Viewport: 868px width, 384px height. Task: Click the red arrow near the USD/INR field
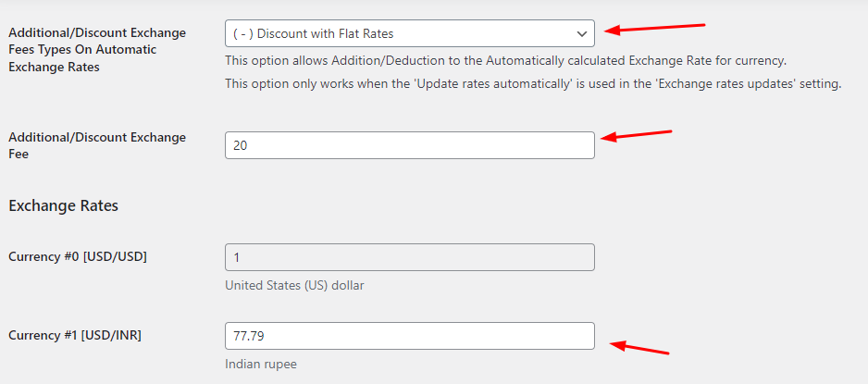639,348
